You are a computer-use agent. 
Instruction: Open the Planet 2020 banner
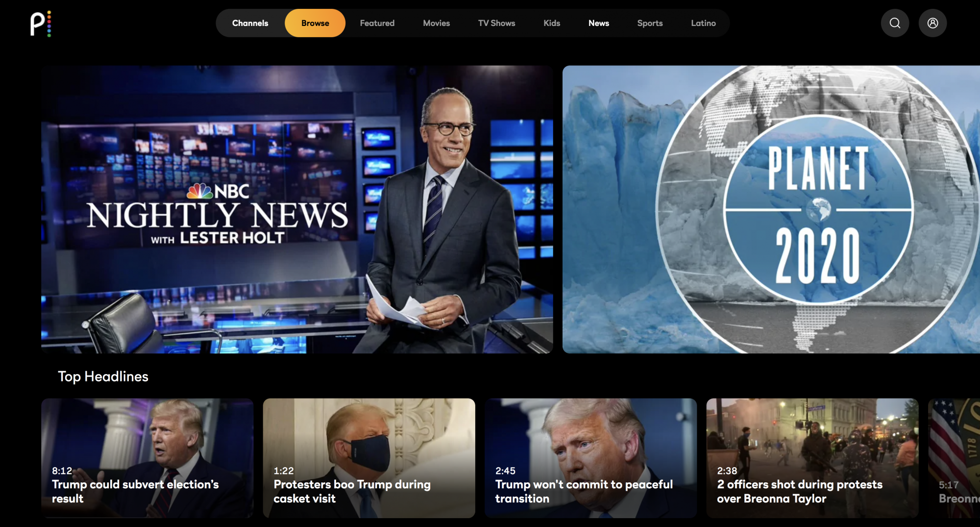coord(771,209)
